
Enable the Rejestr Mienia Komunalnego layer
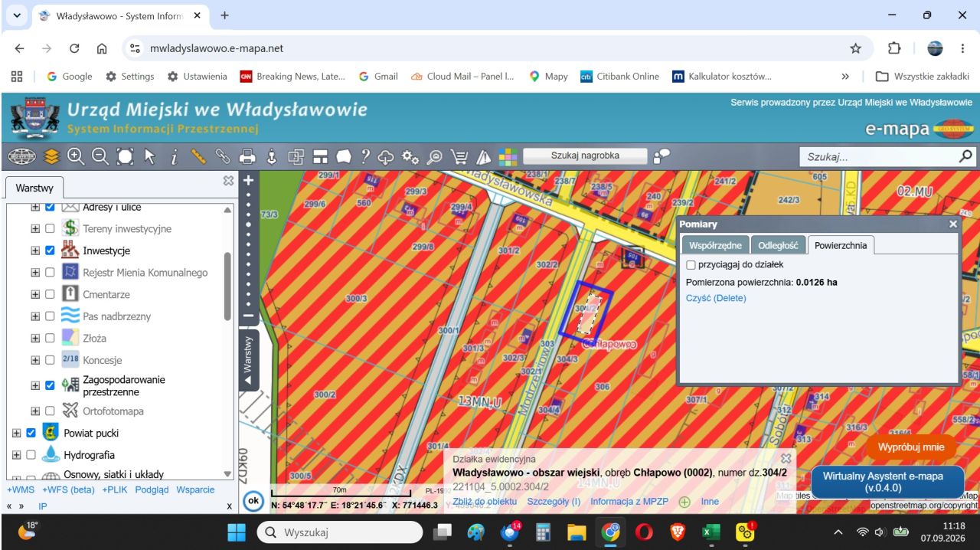point(50,272)
